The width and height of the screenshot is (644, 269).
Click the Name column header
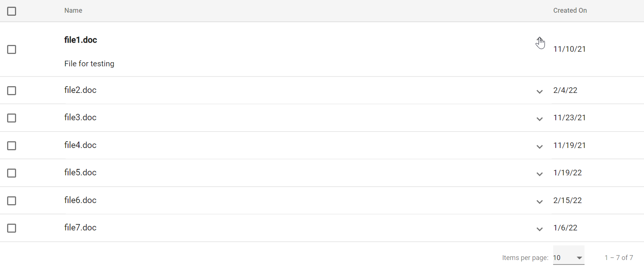coord(73,10)
